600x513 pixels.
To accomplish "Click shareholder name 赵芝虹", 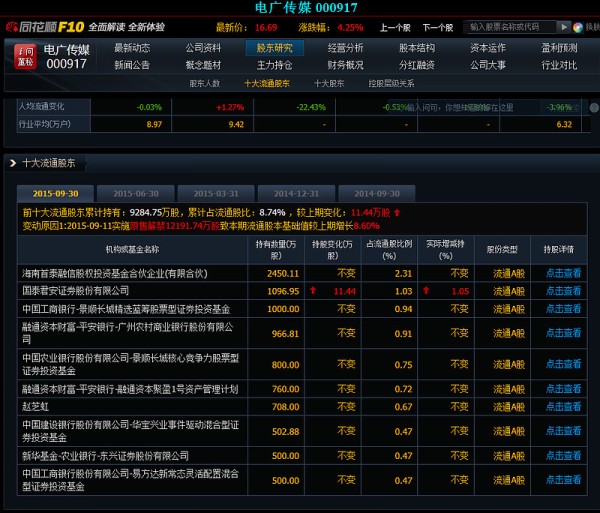I will pos(35,407).
